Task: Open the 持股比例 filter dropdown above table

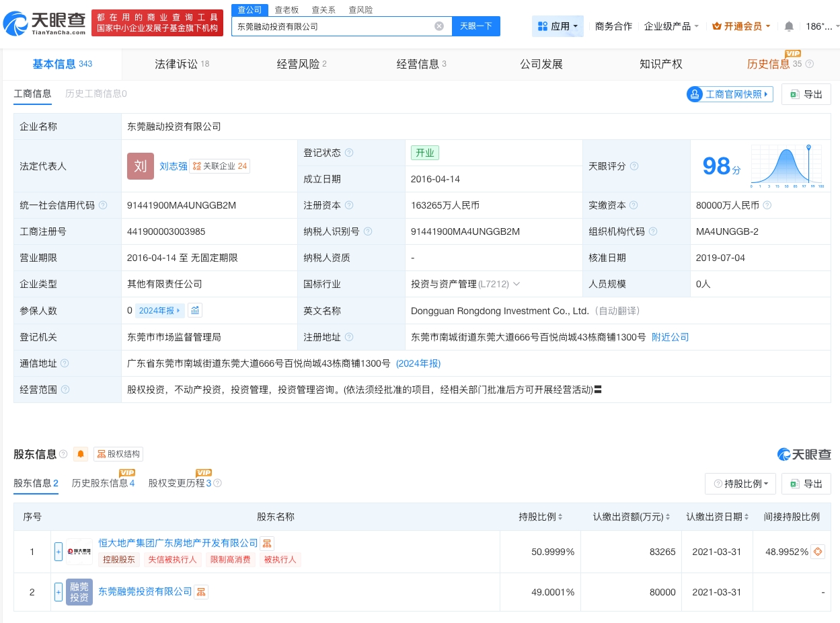Action: pyautogui.click(x=740, y=484)
